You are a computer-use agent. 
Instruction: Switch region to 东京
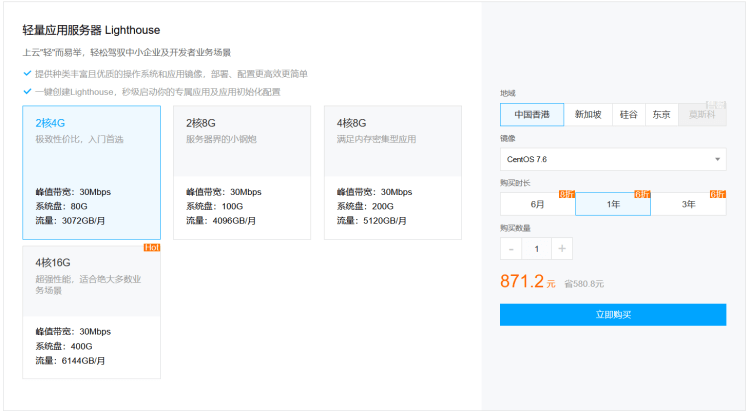pos(662,115)
